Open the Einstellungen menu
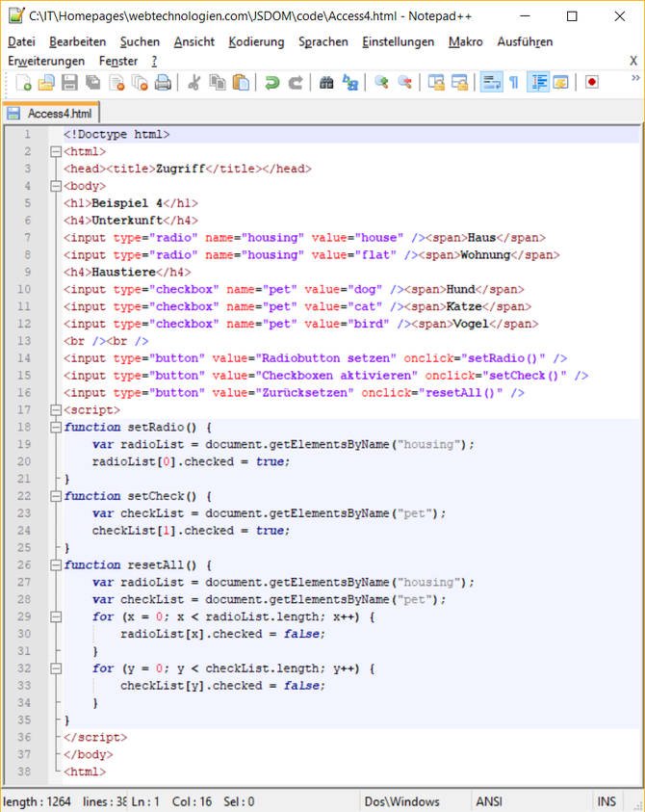 tap(399, 41)
